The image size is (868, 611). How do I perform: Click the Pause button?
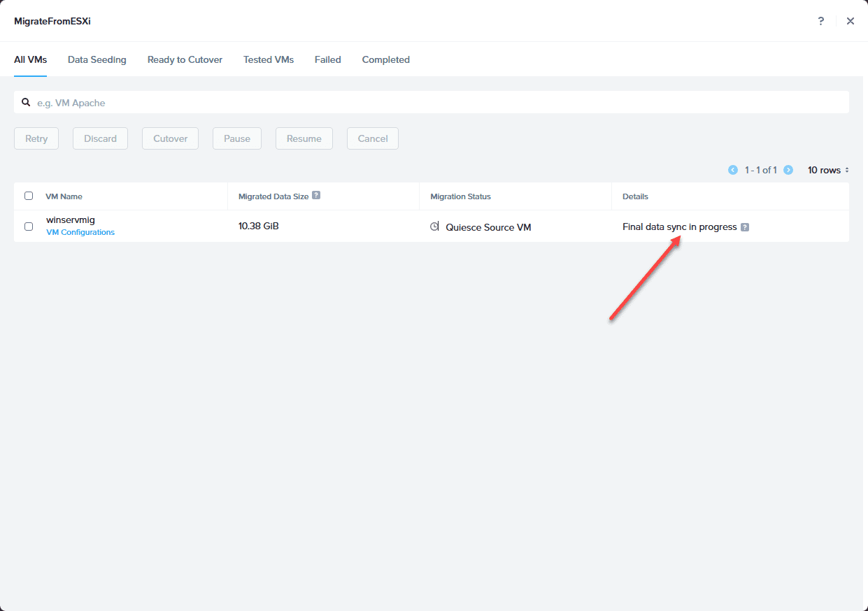tap(237, 138)
